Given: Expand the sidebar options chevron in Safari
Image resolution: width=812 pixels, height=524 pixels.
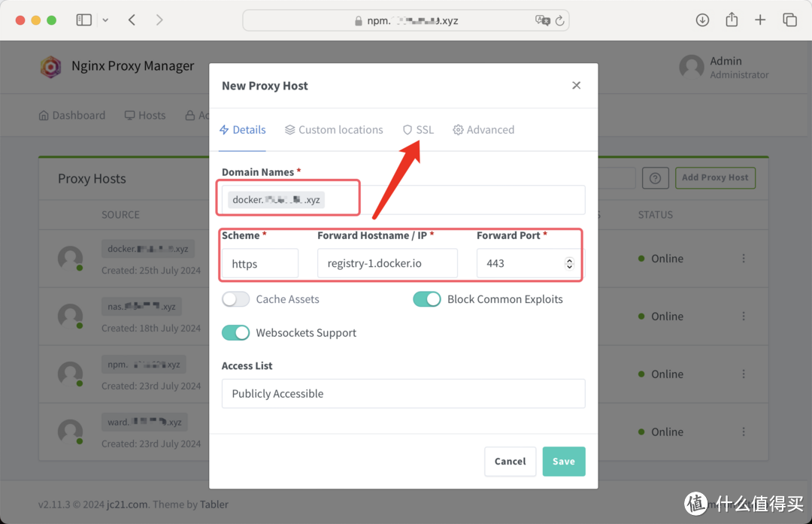Looking at the screenshot, I should pos(105,20).
